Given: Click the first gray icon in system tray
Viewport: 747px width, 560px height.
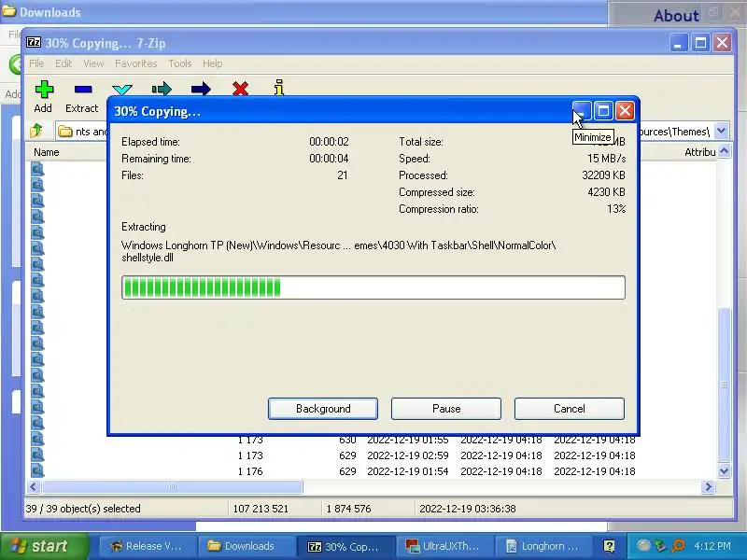Looking at the screenshot, I should pyautogui.click(x=643, y=545).
